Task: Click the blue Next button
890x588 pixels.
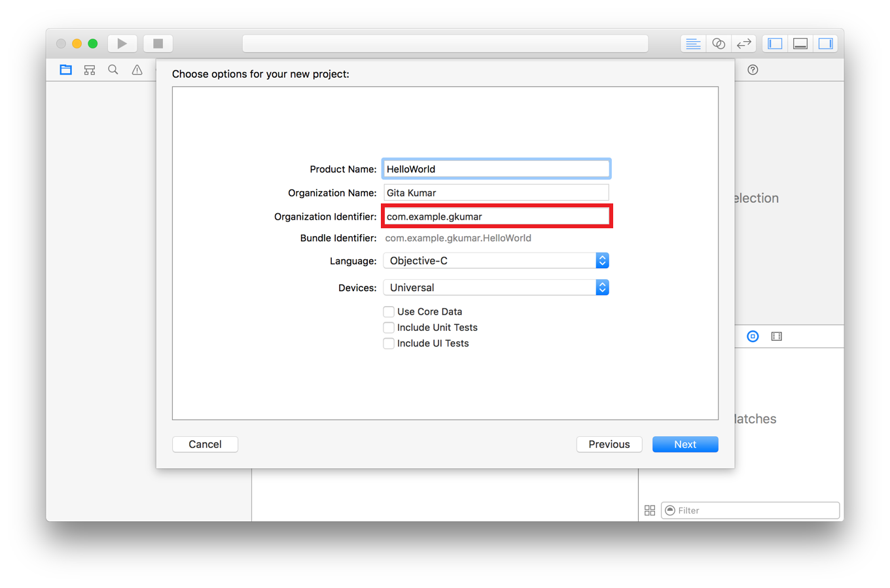Action: pos(685,444)
